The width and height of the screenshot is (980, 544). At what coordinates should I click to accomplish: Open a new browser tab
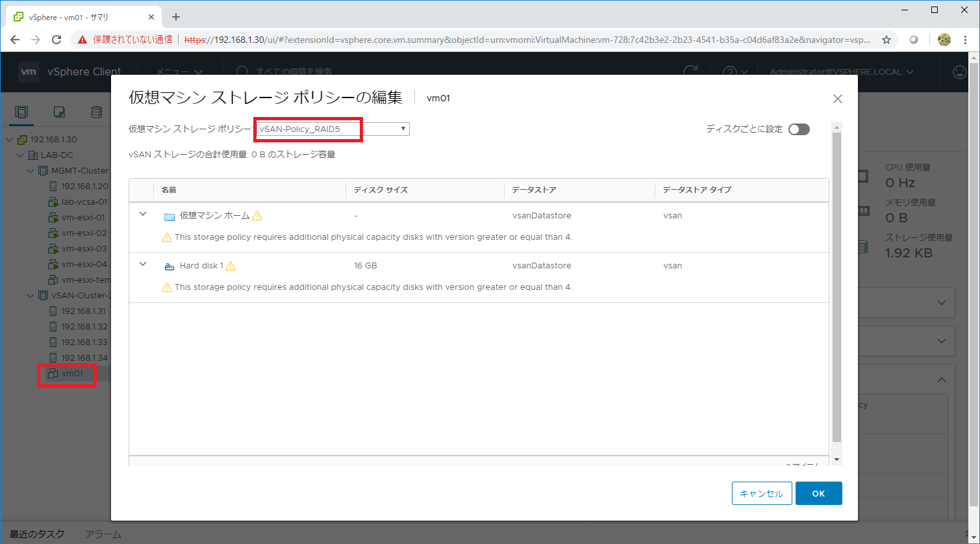click(x=176, y=17)
